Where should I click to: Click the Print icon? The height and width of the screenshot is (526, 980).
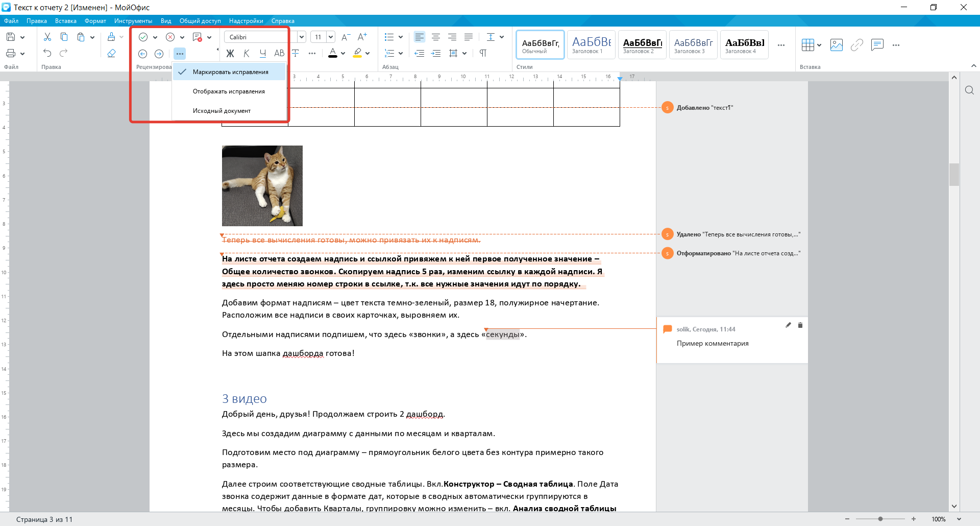pos(11,53)
